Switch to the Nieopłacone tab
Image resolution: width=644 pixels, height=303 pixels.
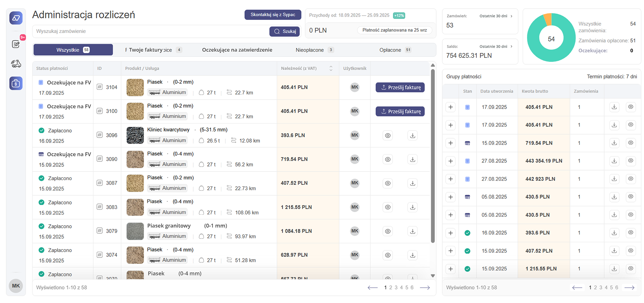coord(314,50)
